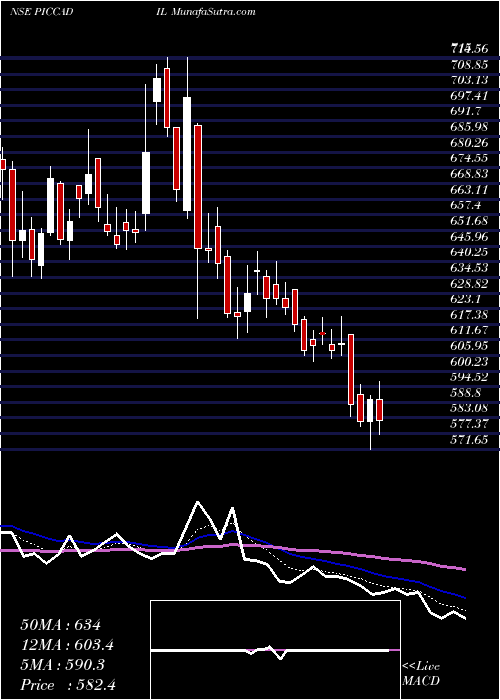The height and width of the screenshot is (700, 500).
Task: Click the 628.82 axis label
Action: (468, 284)
